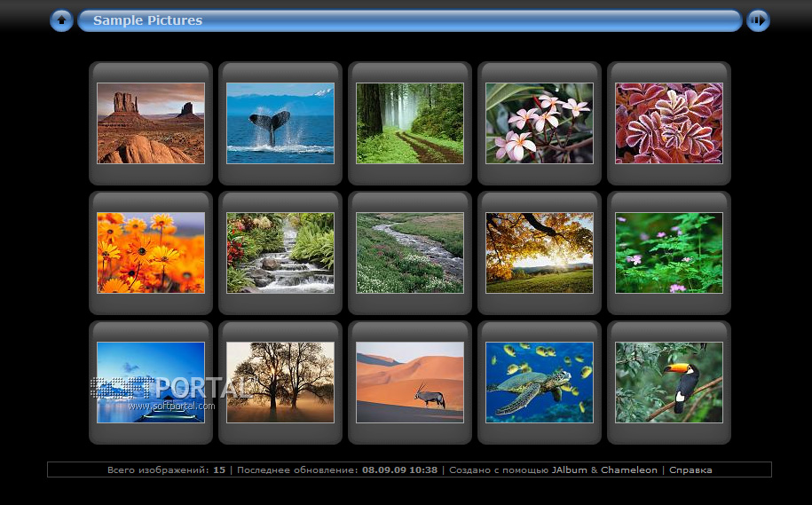This screenshot has width=812, height=505.
Task: Open the pink plumeria flowers thumbnail
Action: (x=539, y=123)
